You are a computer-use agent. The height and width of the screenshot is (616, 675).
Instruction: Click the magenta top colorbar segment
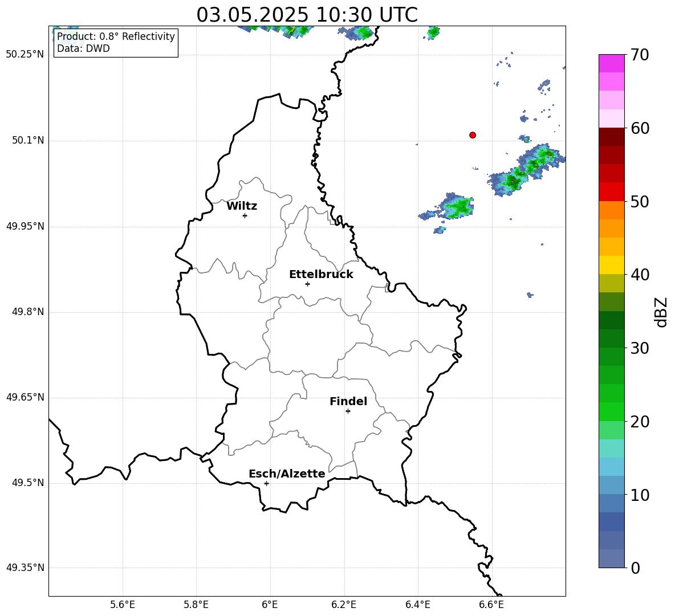tap(611, 63)
